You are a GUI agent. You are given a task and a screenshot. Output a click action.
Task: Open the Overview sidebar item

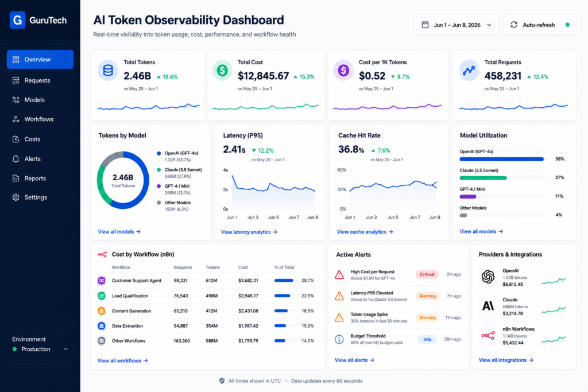coord(40,59)
